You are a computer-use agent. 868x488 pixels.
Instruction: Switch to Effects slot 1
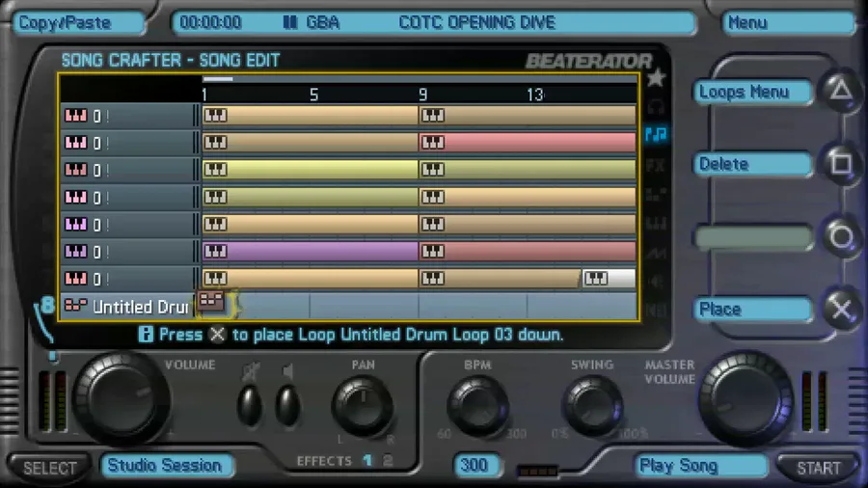pyautogui.click(x=367, y=460)
